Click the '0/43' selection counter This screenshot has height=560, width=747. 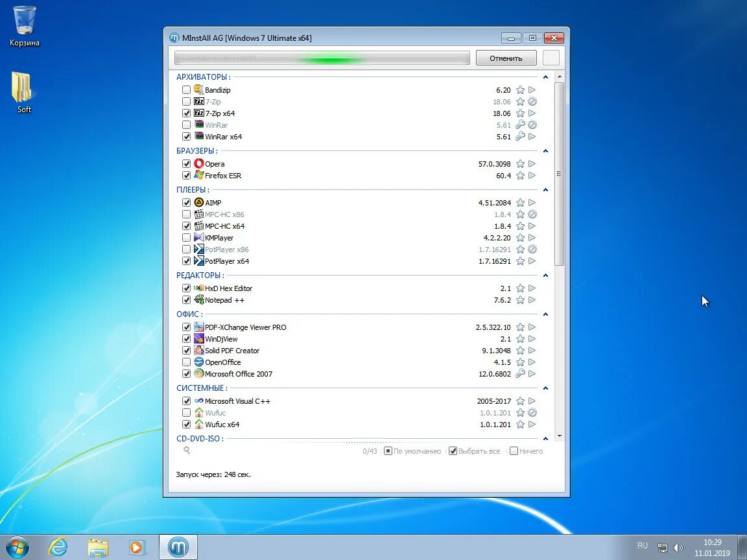(370, 451)
